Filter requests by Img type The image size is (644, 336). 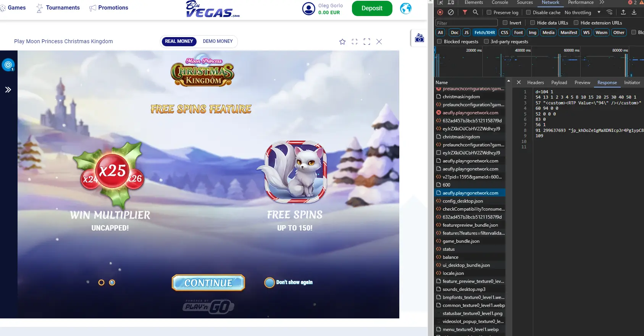point(533,32)
